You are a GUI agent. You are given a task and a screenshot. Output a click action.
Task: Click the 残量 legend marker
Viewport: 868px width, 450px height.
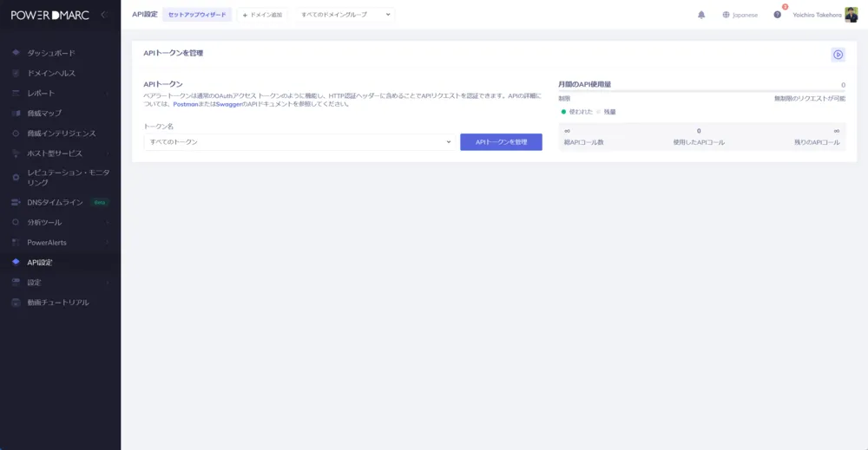click(598, 112)
